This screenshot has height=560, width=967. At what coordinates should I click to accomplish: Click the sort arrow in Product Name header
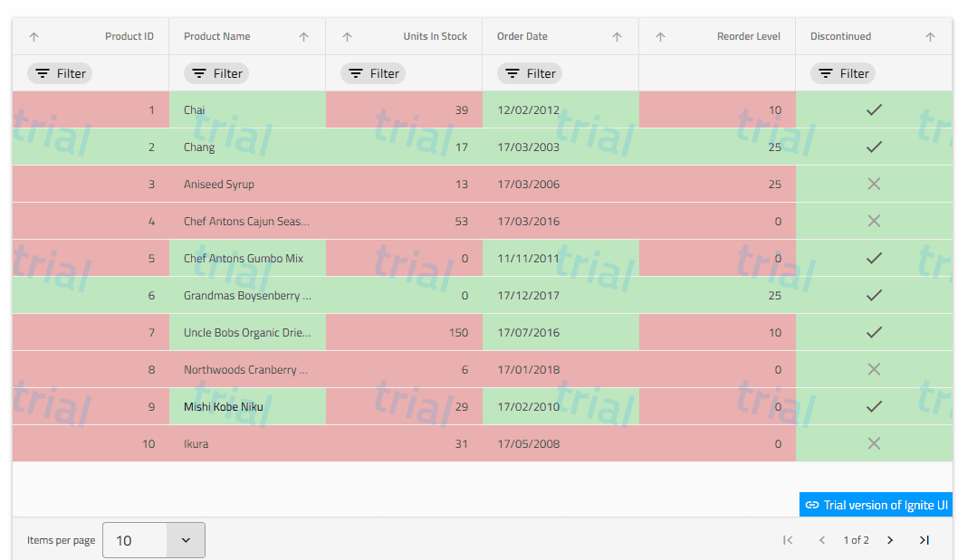pyautogui.click(x=304, y=37)
